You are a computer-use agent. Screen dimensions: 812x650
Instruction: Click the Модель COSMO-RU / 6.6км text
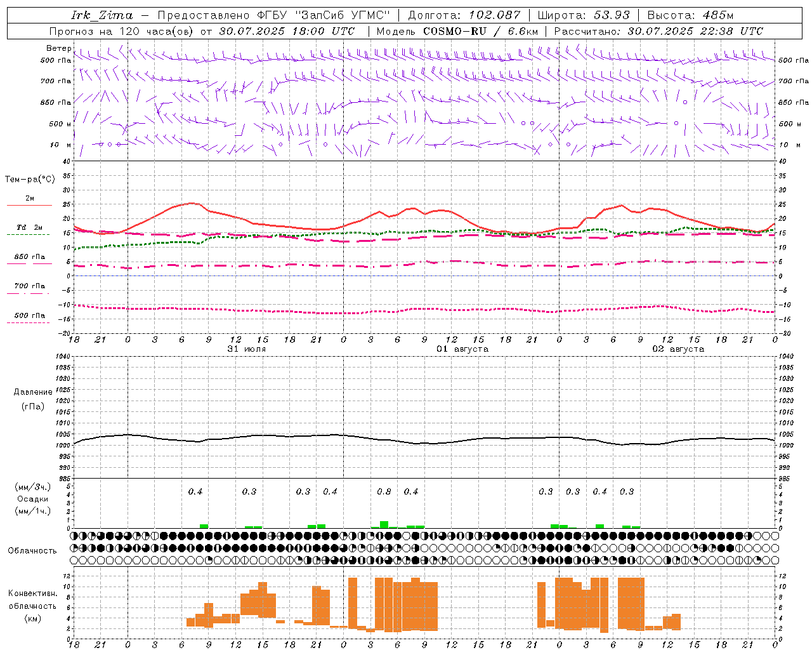(x=457, y=31)
